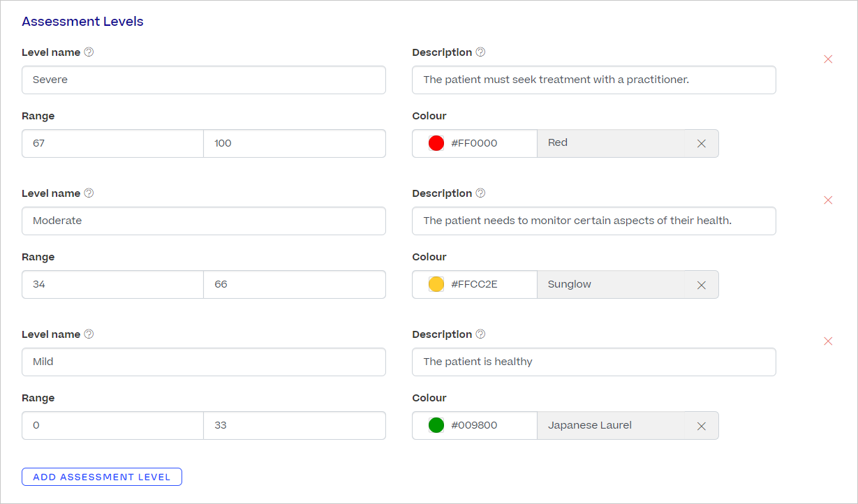
Task: Clear the Sunglow colour selection
Action: 702,285
